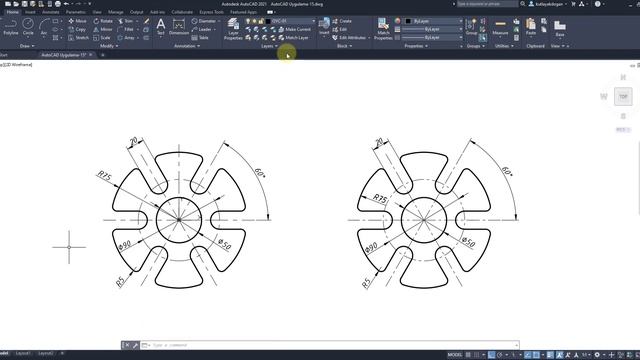
Task: Expand the Block panel
Action: click(344, 46)
